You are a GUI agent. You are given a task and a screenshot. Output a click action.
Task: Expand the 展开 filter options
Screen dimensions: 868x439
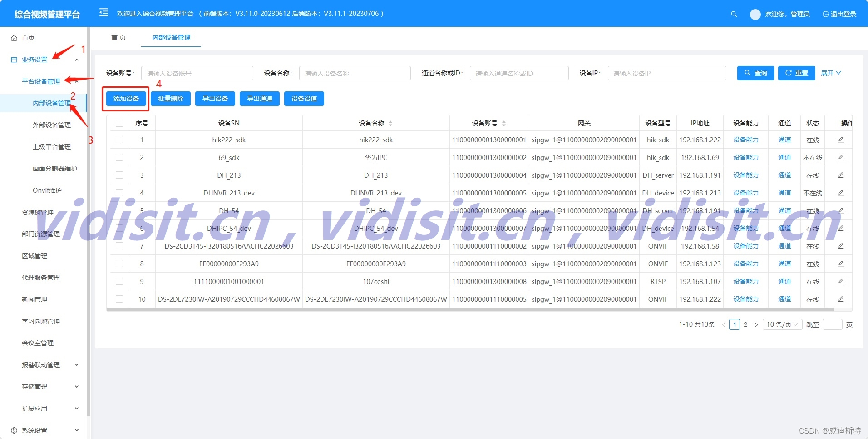tap(830, 73)
